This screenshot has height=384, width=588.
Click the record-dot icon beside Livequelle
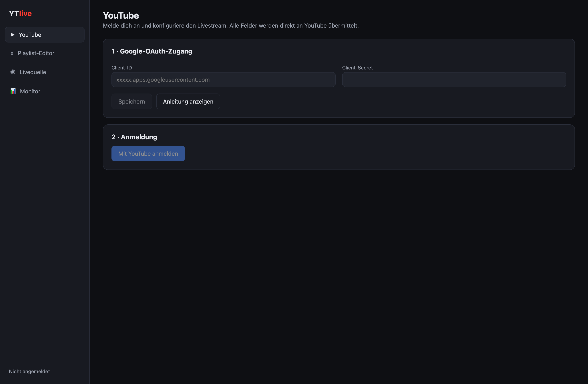point(13,72)
